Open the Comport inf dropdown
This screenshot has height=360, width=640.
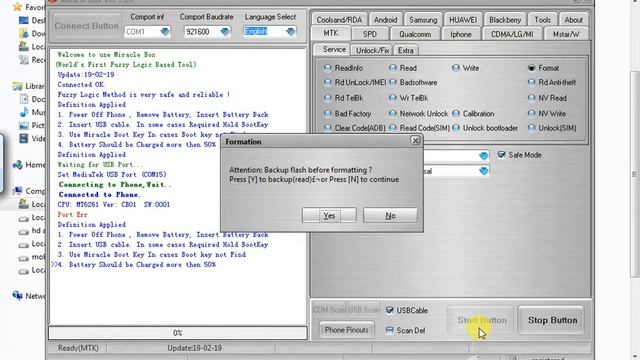165,31
